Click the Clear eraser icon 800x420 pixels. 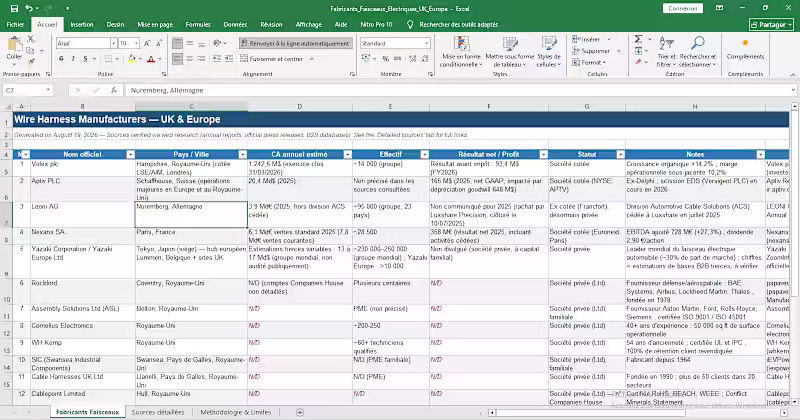(638, 62)
